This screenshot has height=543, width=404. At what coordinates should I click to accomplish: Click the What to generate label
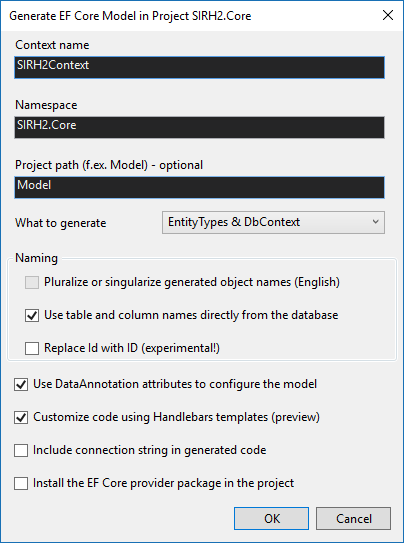click(x=61, y=223)
